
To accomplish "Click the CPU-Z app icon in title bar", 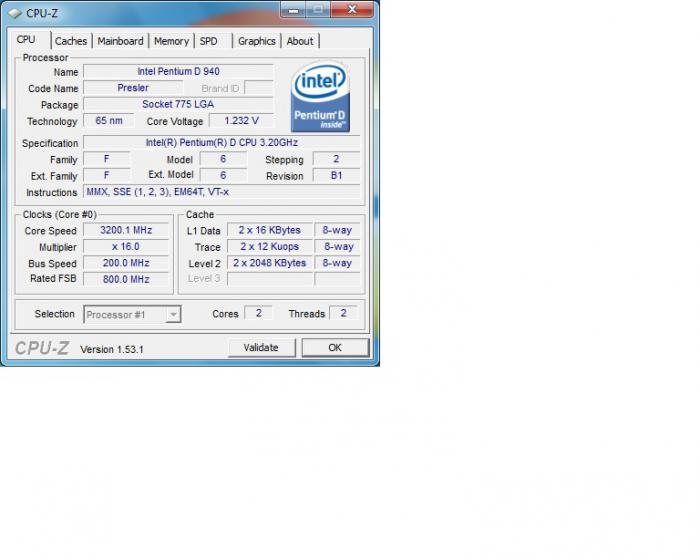I will click(15, 13).
